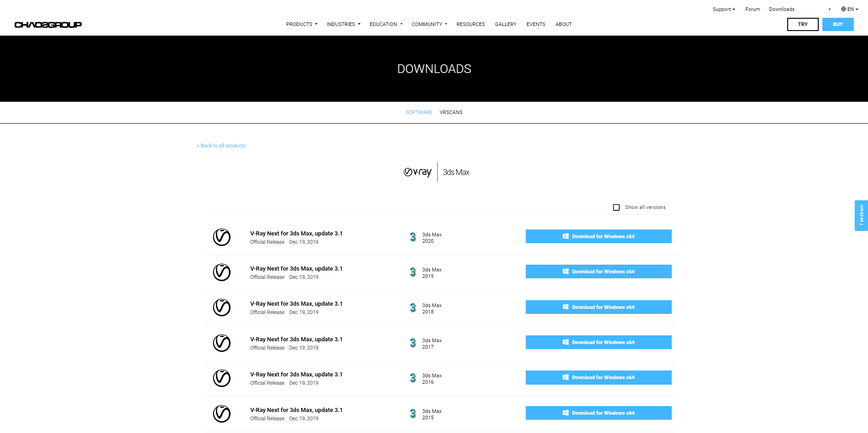This screenshot has height=433, width=868.
Task: Open the Feedback side tab
Action: point(861,215)
